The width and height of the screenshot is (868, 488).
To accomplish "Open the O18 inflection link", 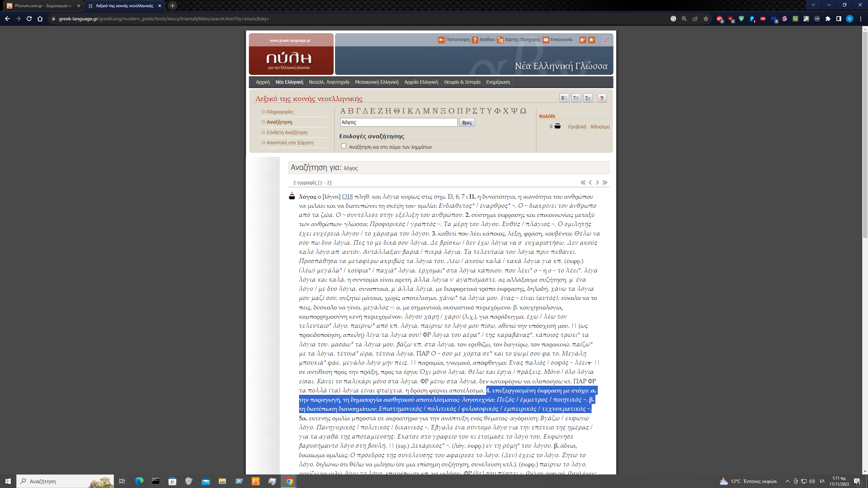I will tap(347, 197).
